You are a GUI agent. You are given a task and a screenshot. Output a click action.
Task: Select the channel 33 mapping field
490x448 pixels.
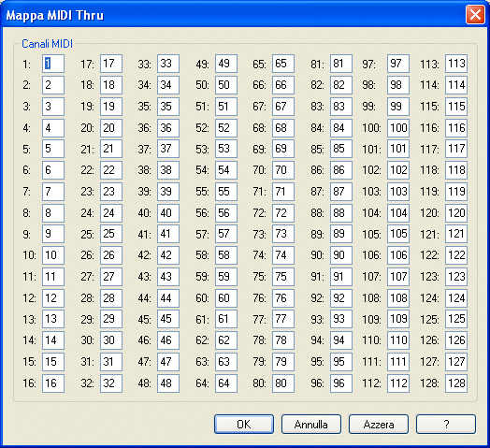168,64
